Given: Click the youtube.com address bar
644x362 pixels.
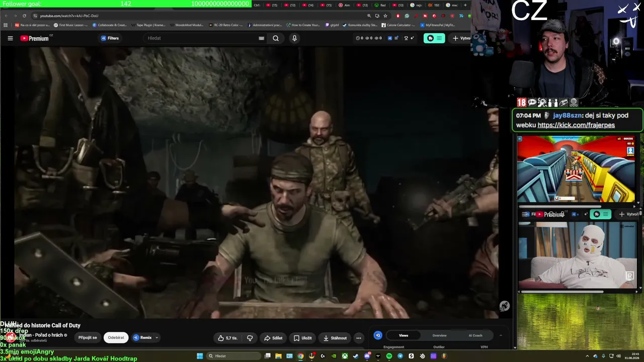Looking at the screenshot, I should [x=201, y=16].
